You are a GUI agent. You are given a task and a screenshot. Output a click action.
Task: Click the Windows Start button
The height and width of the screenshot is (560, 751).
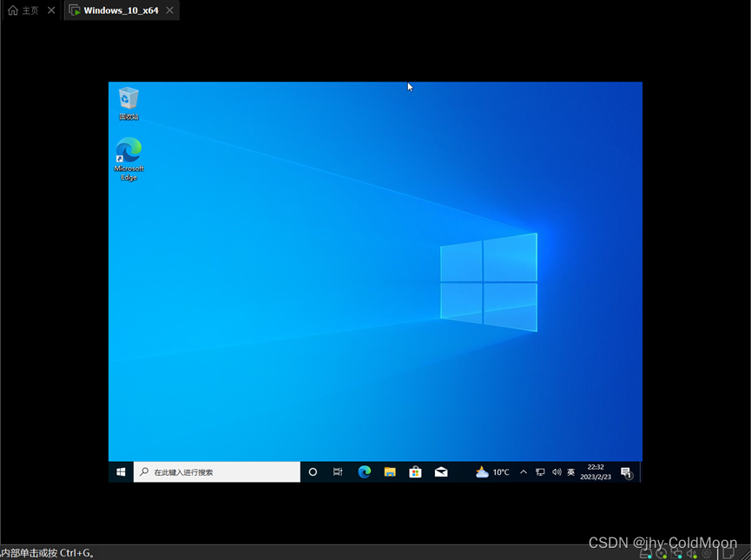120,471
